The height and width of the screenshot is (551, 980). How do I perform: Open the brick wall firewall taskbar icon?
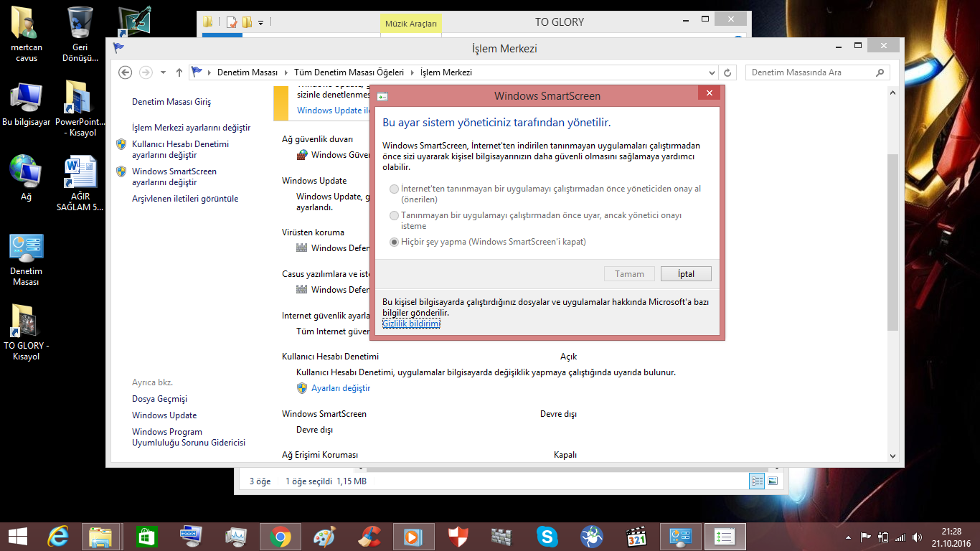502,537
